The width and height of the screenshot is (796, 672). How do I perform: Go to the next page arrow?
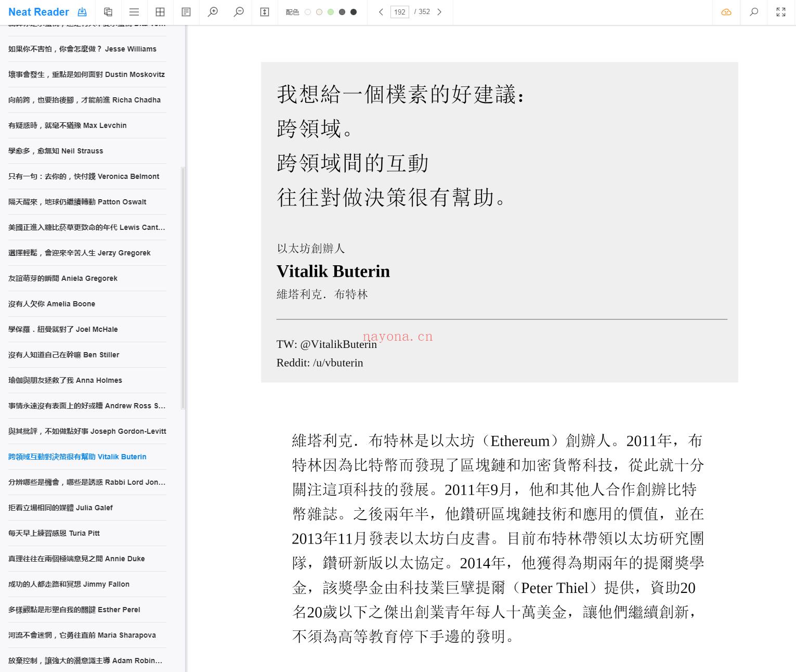(439, 12)
